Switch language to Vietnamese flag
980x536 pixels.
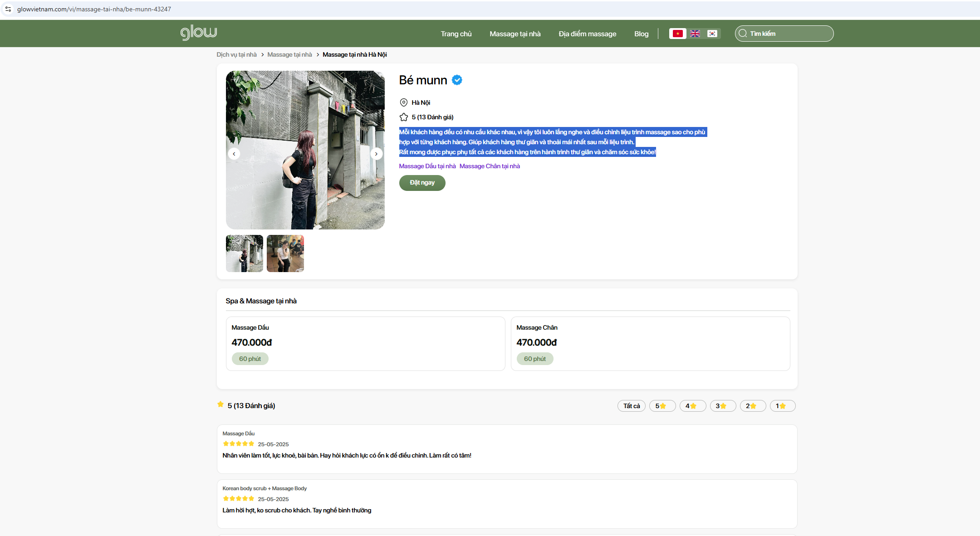tap(677, 34)
